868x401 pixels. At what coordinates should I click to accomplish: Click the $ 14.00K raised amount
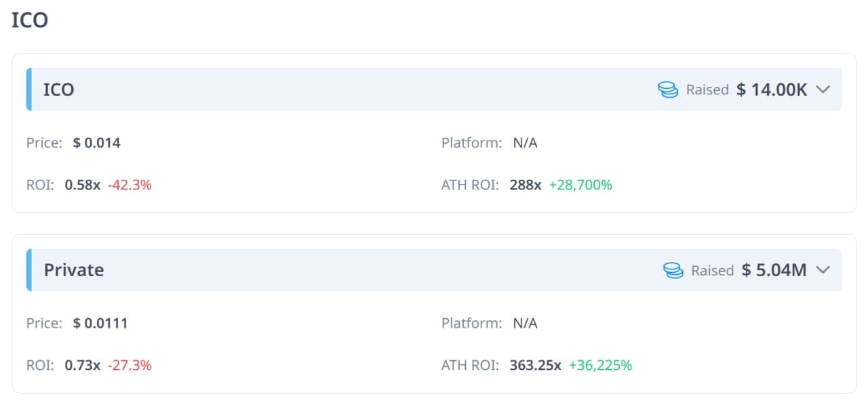pyautogui.click(x=772, y=90)
